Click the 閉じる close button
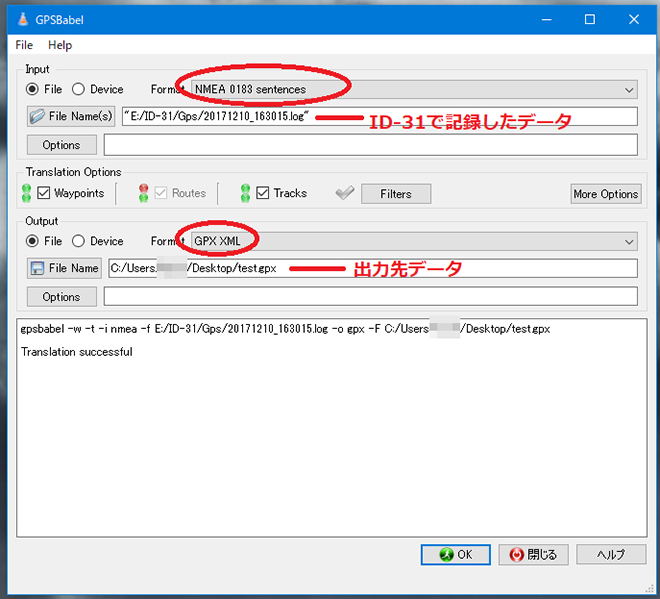Image resolution: width=660 pixels, height=599 pixels. 533,554
